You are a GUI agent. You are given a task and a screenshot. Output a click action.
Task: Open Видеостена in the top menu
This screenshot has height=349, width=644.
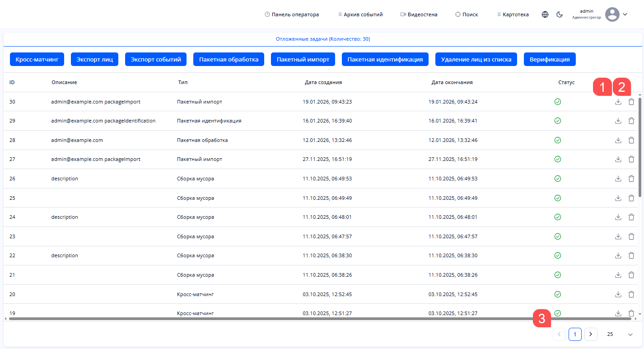point(419,14)
